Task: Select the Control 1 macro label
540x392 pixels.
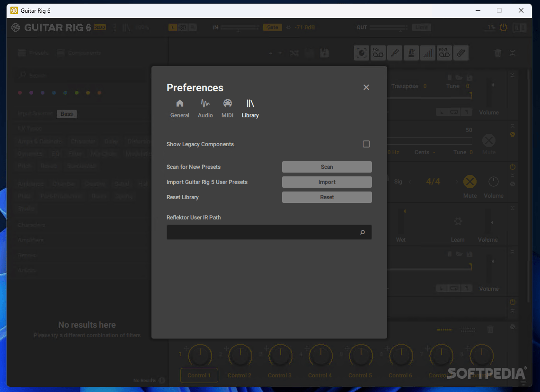Action: click(199, 375)
